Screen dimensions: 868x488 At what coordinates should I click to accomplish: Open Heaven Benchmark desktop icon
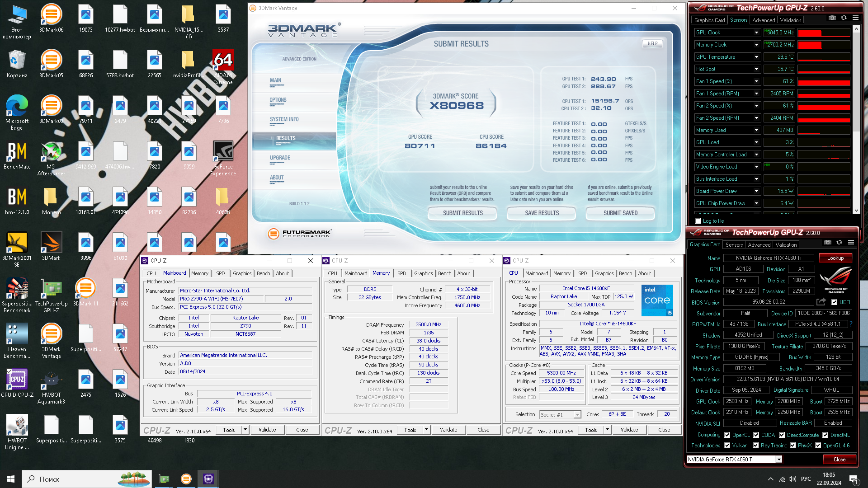tap(17, 341)
